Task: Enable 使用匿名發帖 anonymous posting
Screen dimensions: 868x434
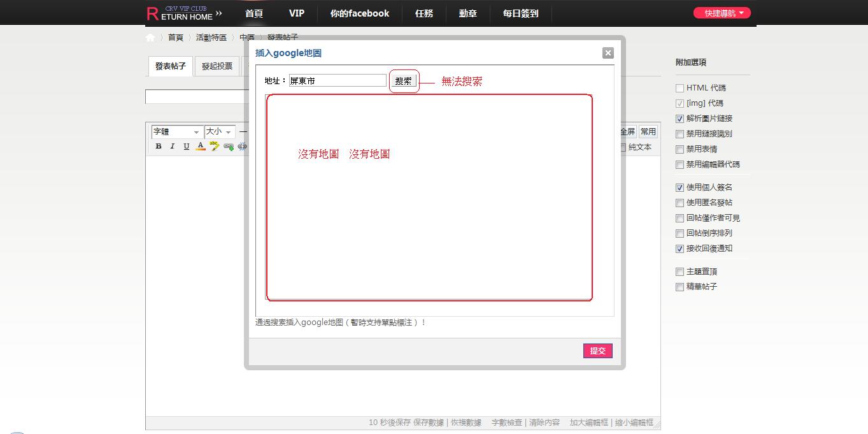Action: [679, 203]
